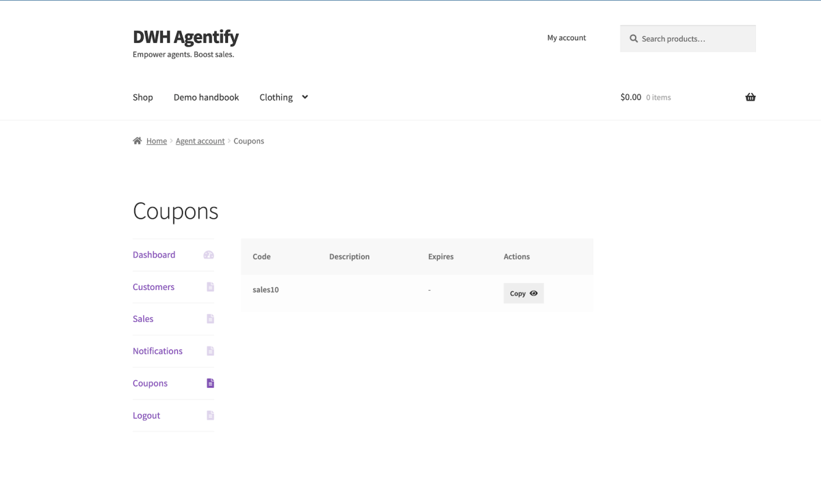Open the $0.00 cart total

tap(630, 97)
